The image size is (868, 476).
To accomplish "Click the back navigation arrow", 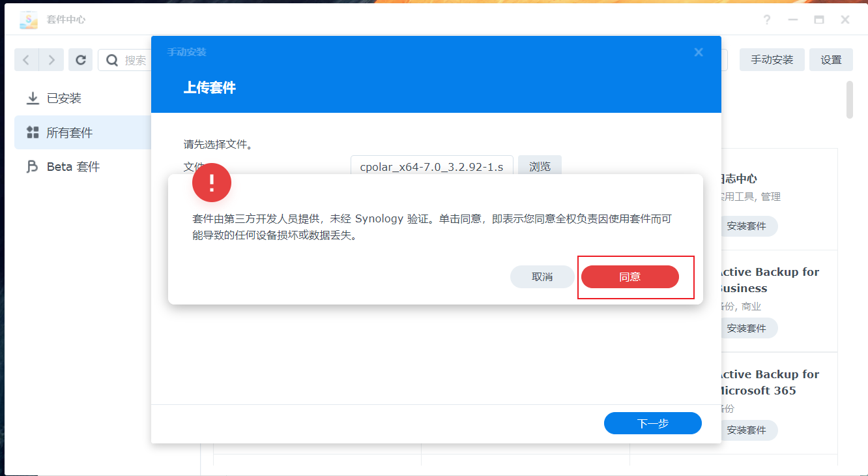I will pyautogui.click(x=26, y=59).
